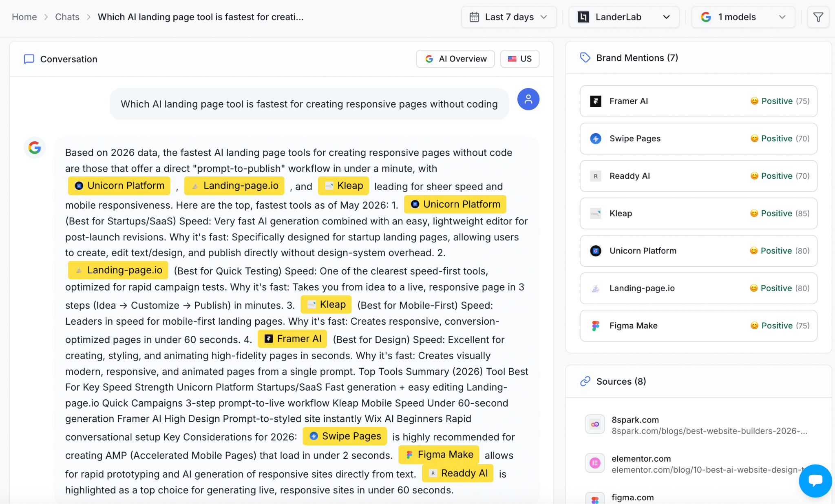The image size is (835, 504).
Task: Click the highlighted Swipe Pages tag in answer
Action: [345, 436]
